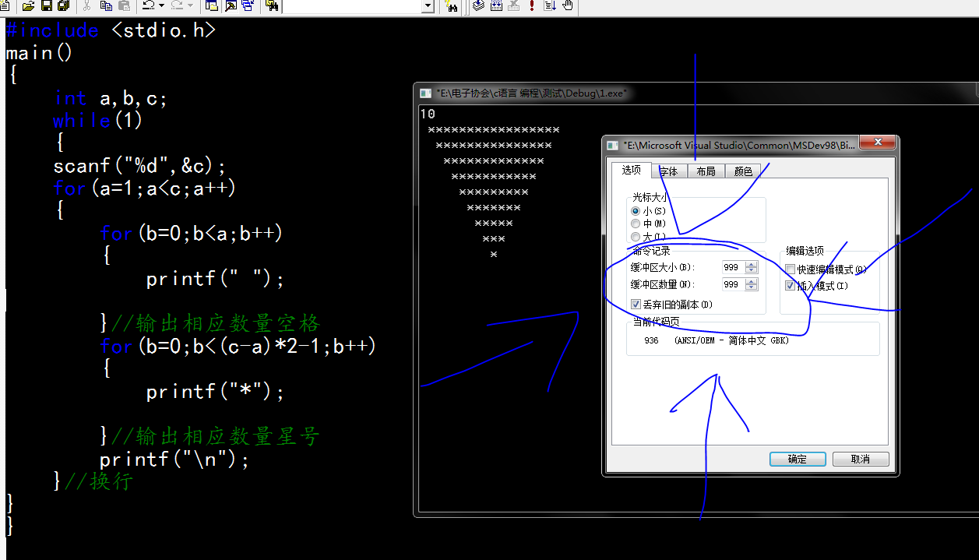Click code page text '936 (ANSI/OEM - 简体中文 GBK)'

tap(717, 340)
